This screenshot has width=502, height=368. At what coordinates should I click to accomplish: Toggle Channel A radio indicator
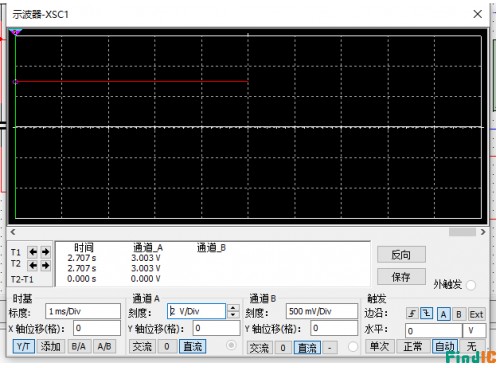point(231,345)
